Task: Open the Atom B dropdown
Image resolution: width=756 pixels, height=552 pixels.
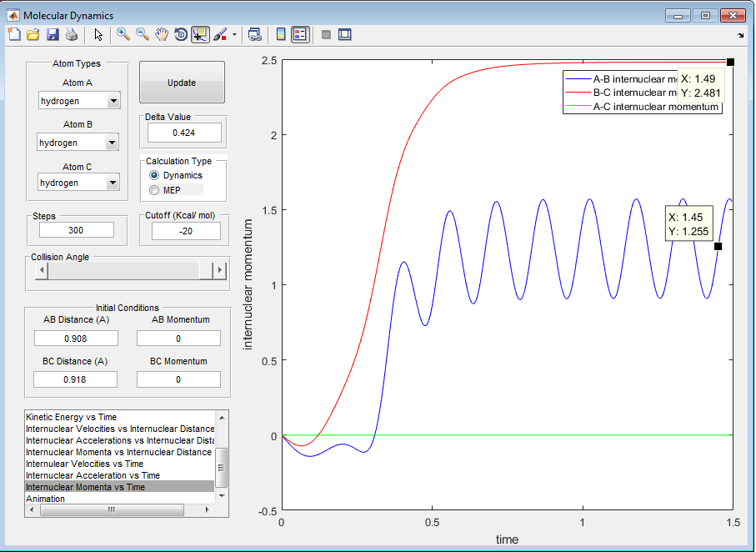Action: pyautogui.click(x=112, y=143)
